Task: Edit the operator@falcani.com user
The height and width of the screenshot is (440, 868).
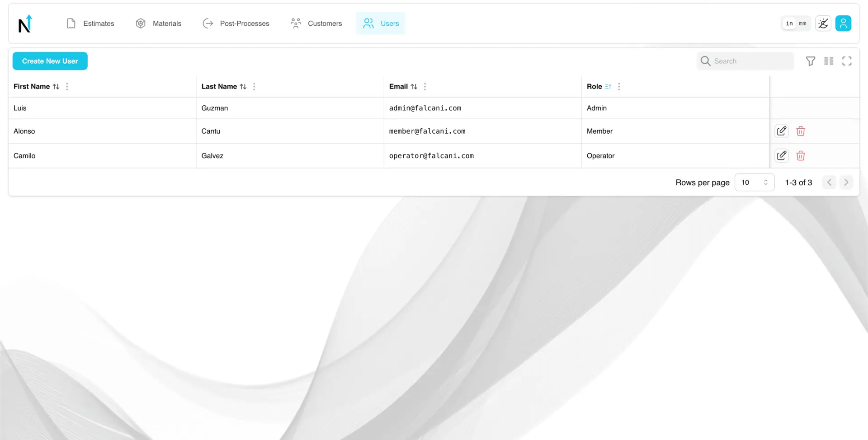Action: point(781,156)
